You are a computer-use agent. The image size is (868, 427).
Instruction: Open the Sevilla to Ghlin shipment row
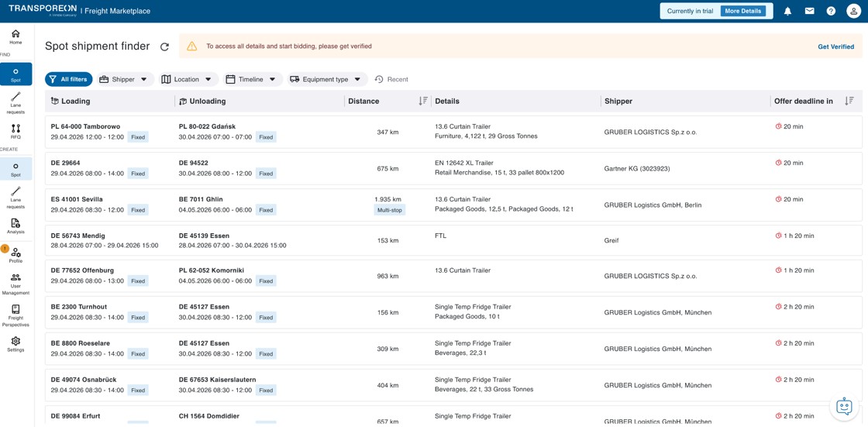pos(453,205)
